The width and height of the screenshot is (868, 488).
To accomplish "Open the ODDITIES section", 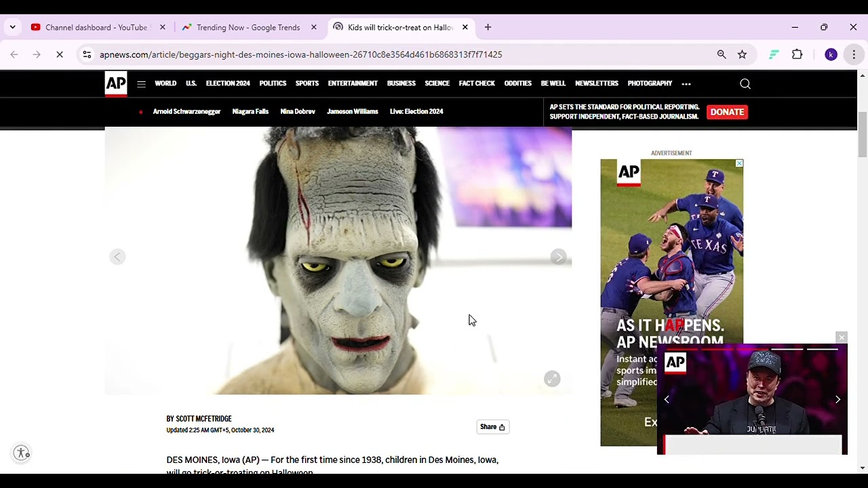I will coord(518,83).
